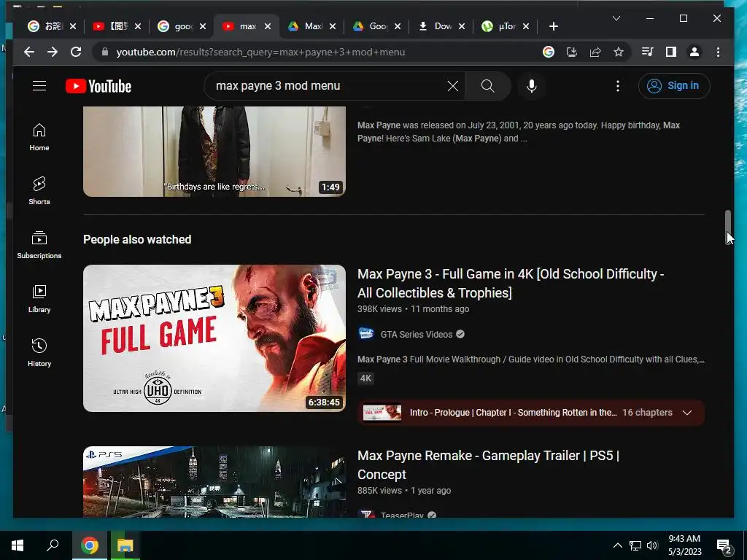Open File Explorer from the taskbar
The image size is (747, 560).
pos(125,545)
